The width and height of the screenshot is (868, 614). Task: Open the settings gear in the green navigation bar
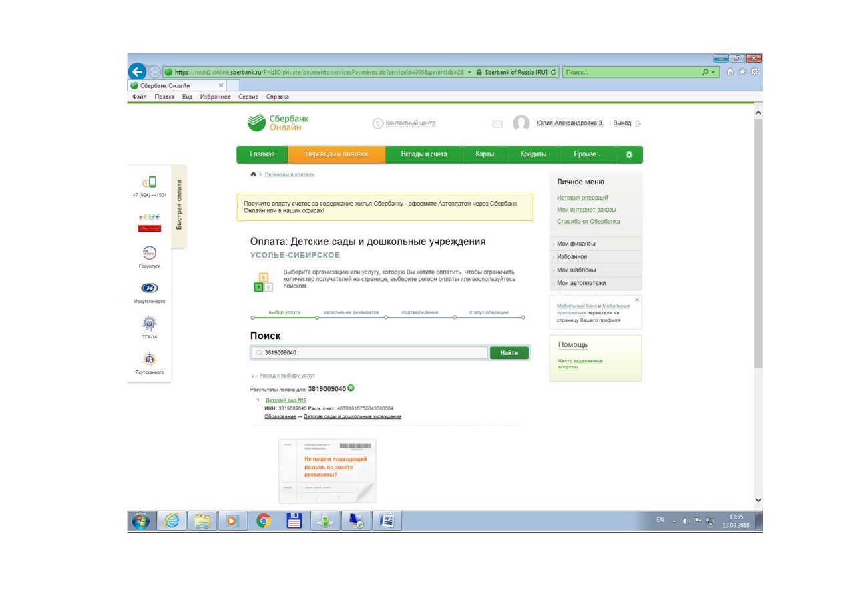tap(628, 154)
